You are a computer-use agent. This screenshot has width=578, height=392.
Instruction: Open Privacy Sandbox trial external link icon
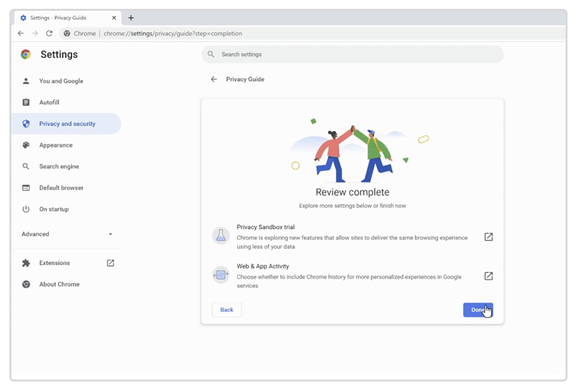(488, 237)
